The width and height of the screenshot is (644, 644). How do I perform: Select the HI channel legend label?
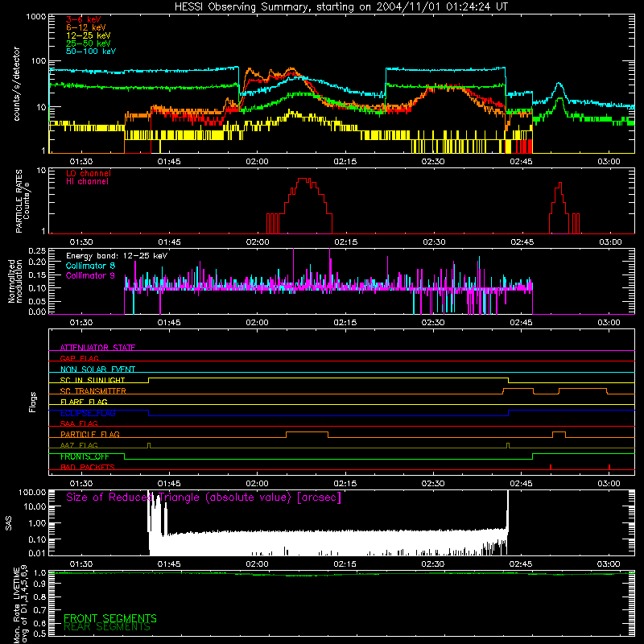87,182
